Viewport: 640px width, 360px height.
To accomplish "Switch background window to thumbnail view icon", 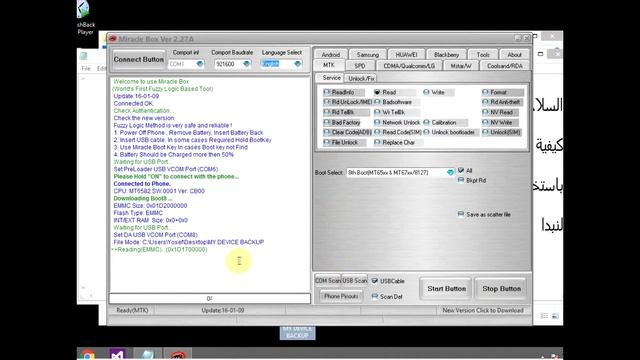I will [555, 316].
